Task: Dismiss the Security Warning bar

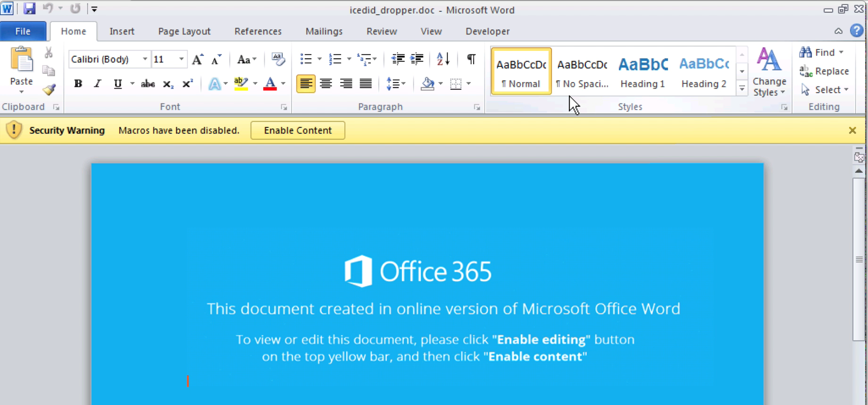Action: coord(852,130)
